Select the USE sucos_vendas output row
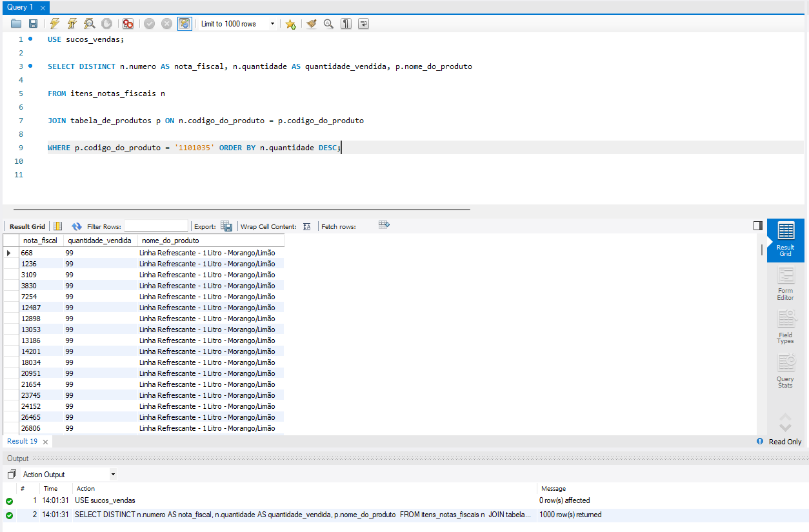 point(404,500)
